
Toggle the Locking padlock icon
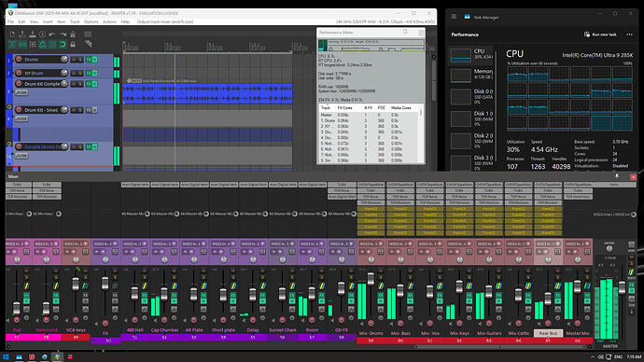(x=73, y=45)
